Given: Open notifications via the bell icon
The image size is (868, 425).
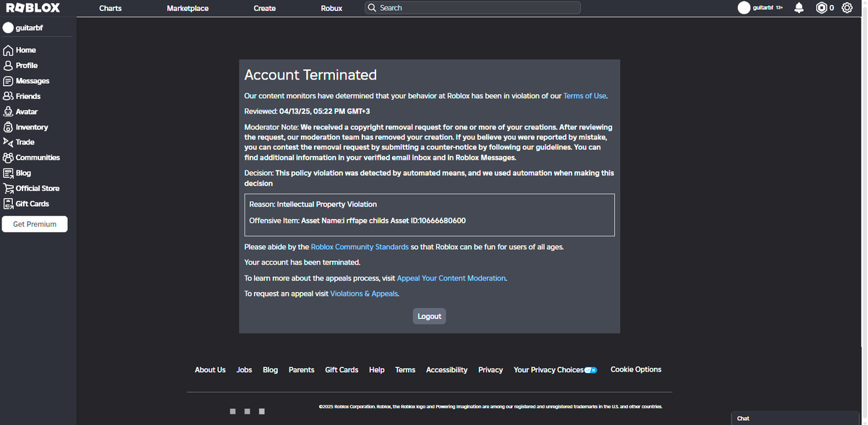Looking at the screenshot, I should 799,8.
